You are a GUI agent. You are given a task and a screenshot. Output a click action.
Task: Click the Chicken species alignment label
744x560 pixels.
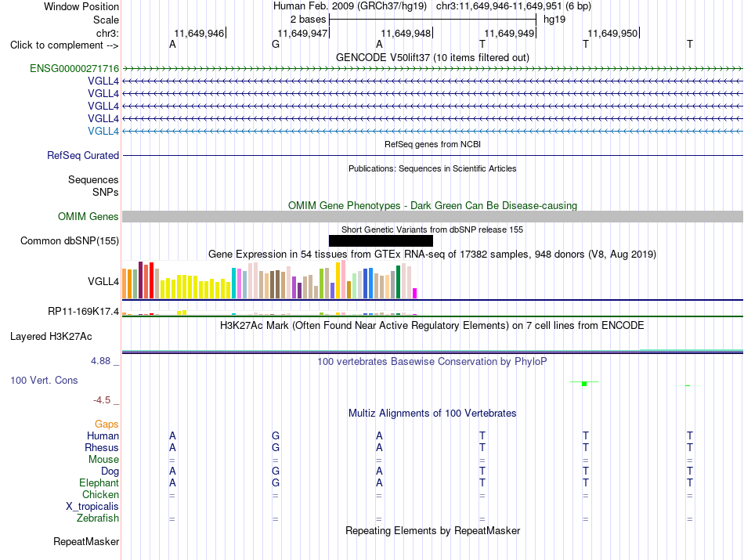pos(100,494)
